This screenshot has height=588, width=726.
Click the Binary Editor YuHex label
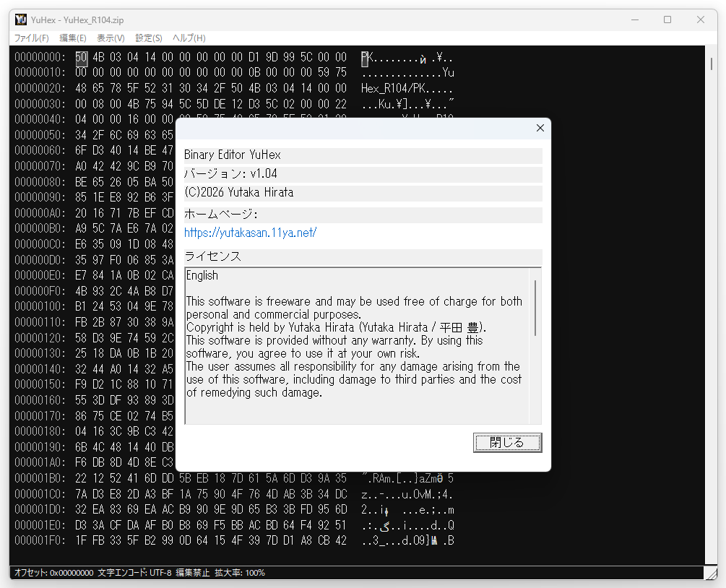(233, 155)
